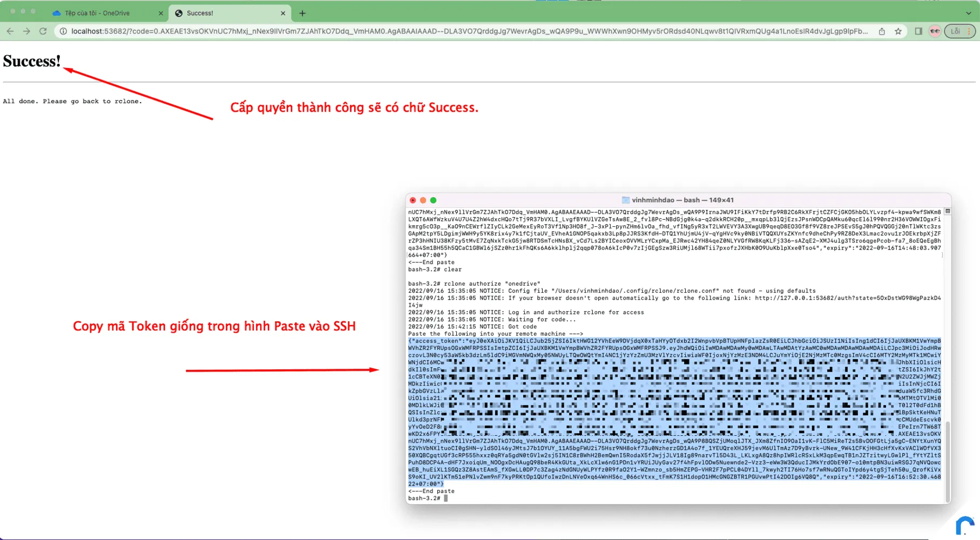The image size is (980, 540).
Task: Go forward with the browser forward arrow
Action: click(26, 31)
